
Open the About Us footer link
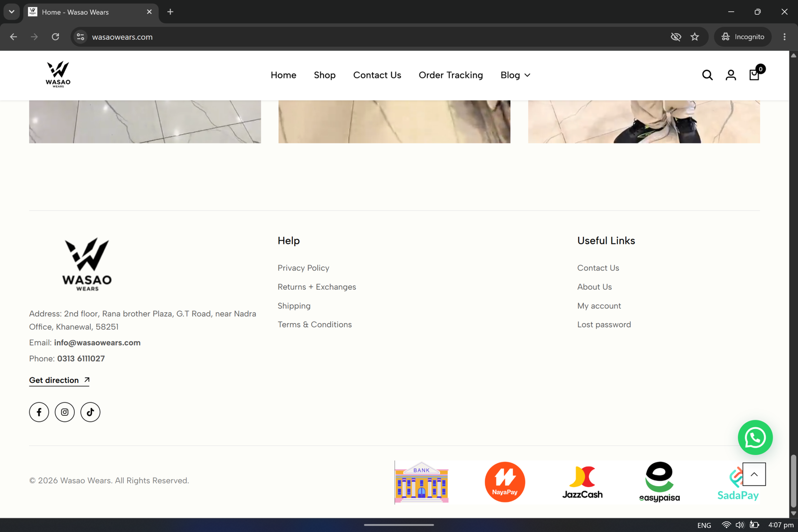[595, 287]
